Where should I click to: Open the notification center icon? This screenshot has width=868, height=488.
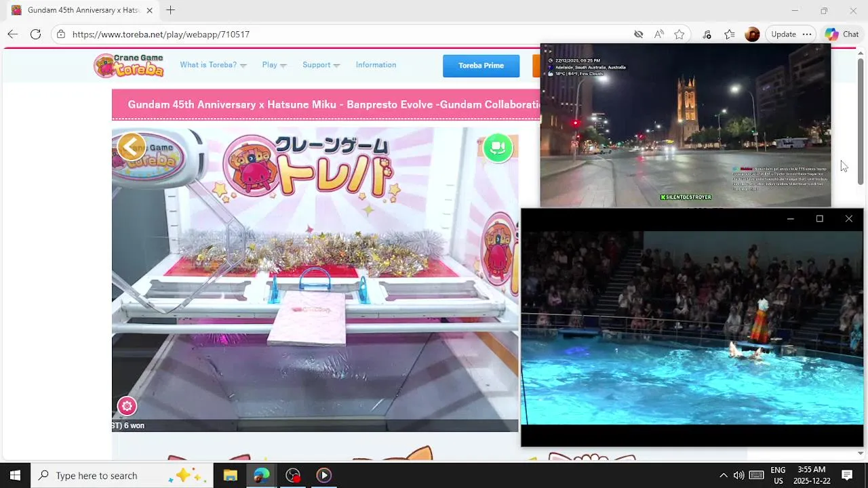click(x=847, y=475)
